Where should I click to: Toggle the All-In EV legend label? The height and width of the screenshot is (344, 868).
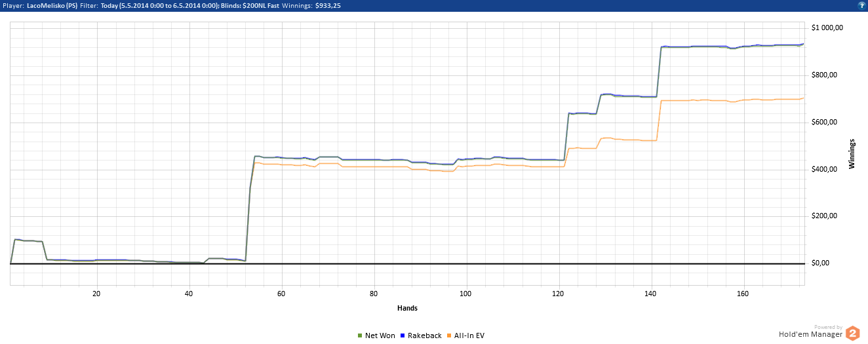pyautogui.click(x=469, y=336)
